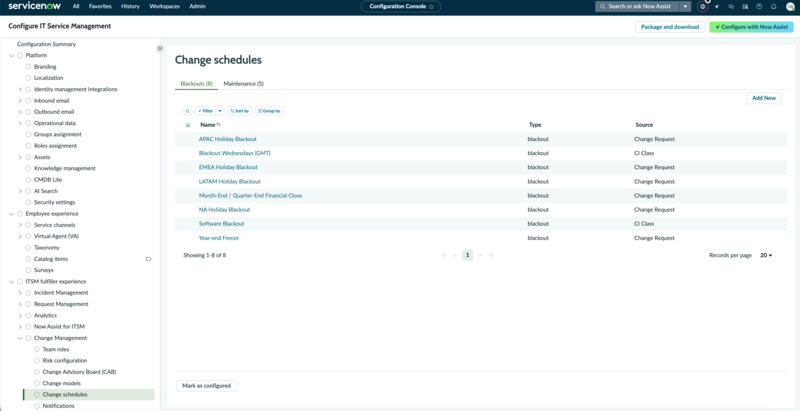This screenshot has height=411, width=800.
Task: Click the help question mark icon
Action: coord(759,7)
